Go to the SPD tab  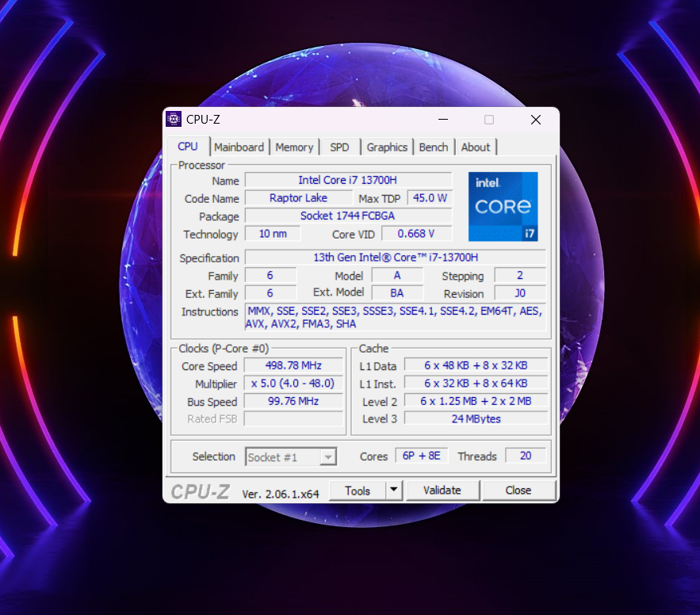click(339, 147)
